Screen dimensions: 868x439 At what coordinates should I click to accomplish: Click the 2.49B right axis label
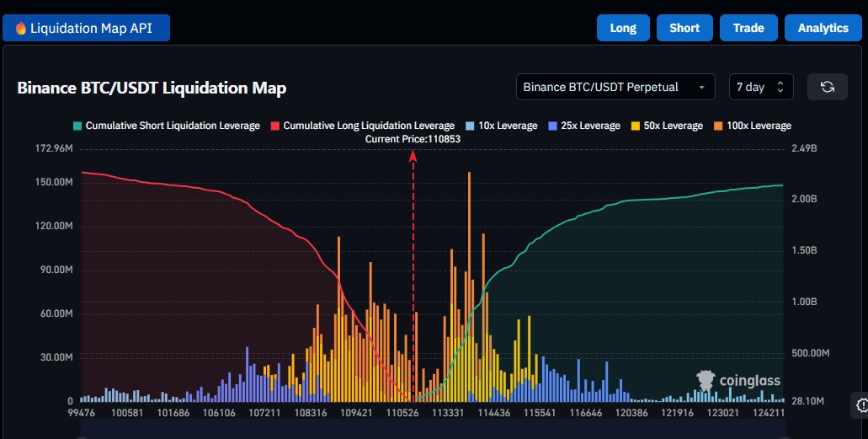tap(804, 148)
